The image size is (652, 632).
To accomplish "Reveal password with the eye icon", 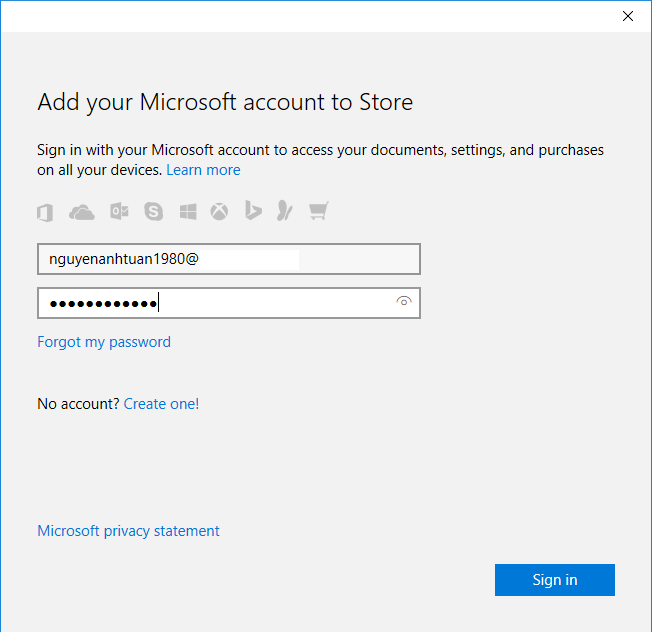I will pyautogui.click(x=404, y=301).
